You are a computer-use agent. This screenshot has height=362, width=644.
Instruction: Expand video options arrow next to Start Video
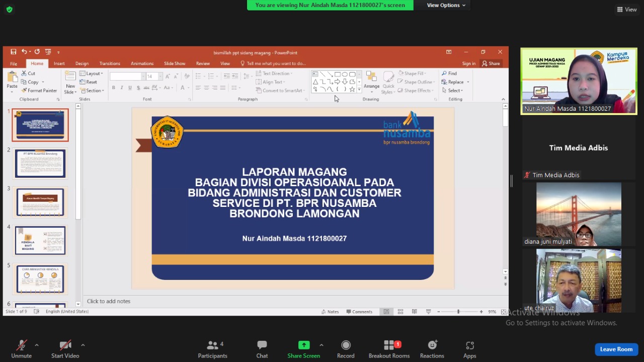point(83,345)
